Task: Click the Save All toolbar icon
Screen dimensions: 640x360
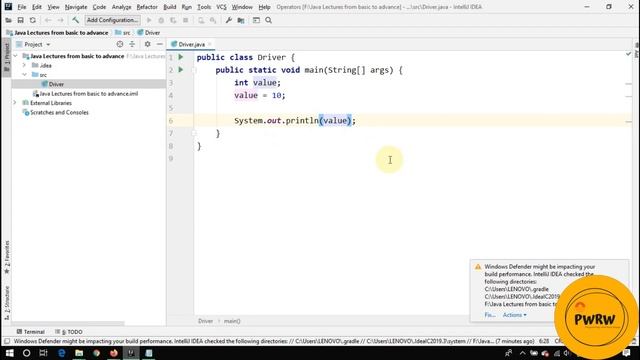Action: tap(20, 20)
